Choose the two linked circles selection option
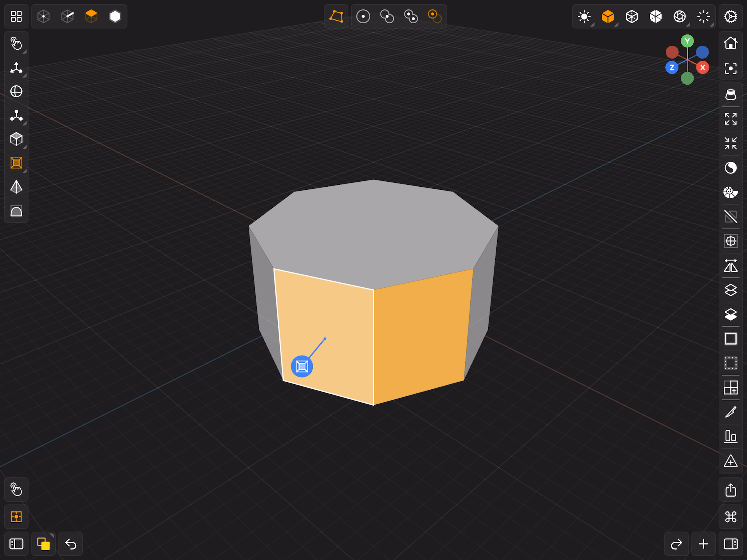 click(387, 16)
